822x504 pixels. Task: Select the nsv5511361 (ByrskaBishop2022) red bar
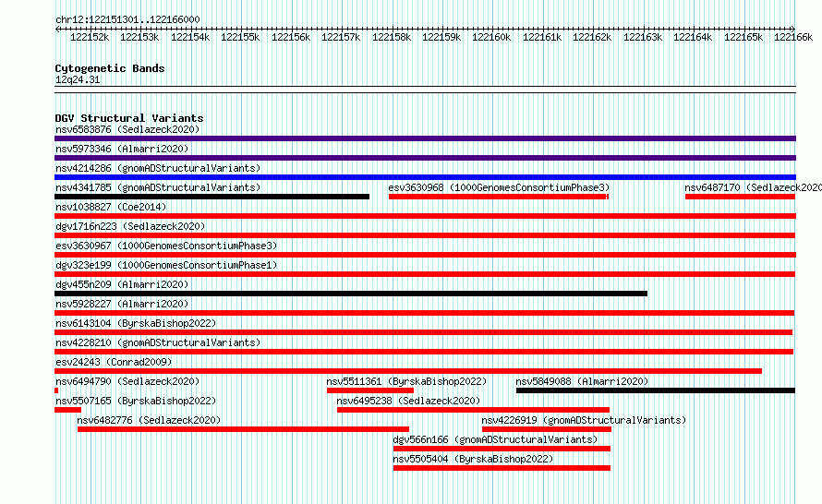point(370,390)
